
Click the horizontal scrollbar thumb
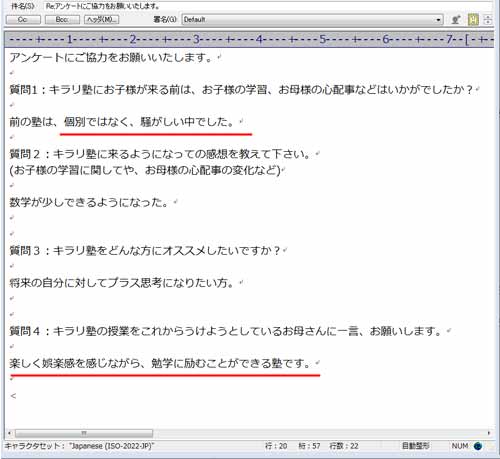(84, 433)
